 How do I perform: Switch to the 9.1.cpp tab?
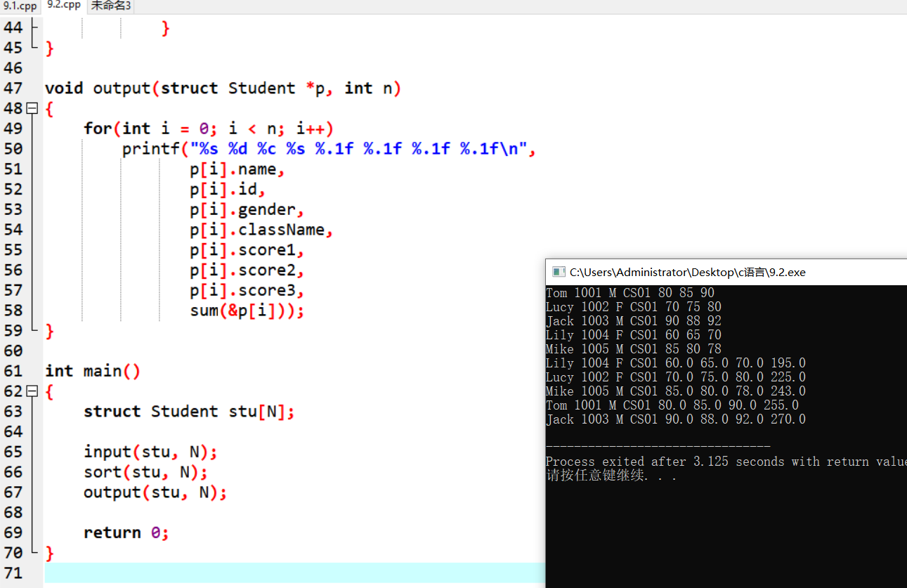pyautogui.click(x=19, y=6)
